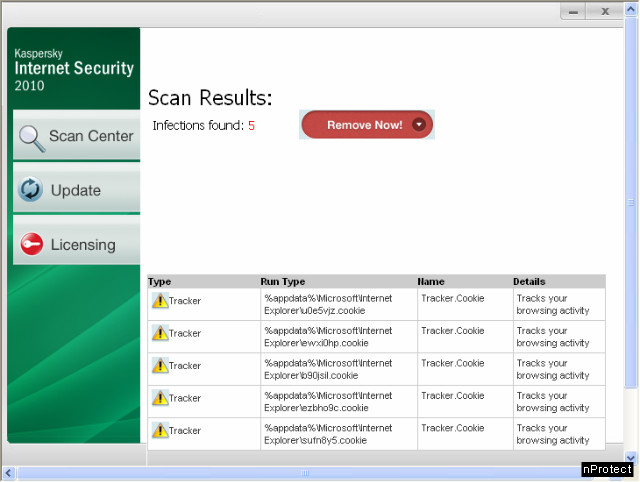640x482 pixels.
Task: Select the b90jsil.cookie path cell
Action: pyautogui.click(x=339, y=369)
